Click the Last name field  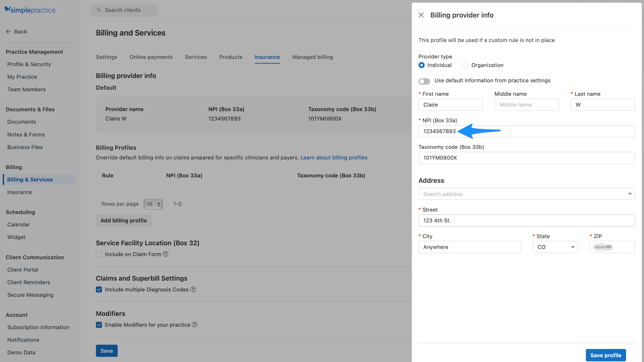click(x=603, y=105)
